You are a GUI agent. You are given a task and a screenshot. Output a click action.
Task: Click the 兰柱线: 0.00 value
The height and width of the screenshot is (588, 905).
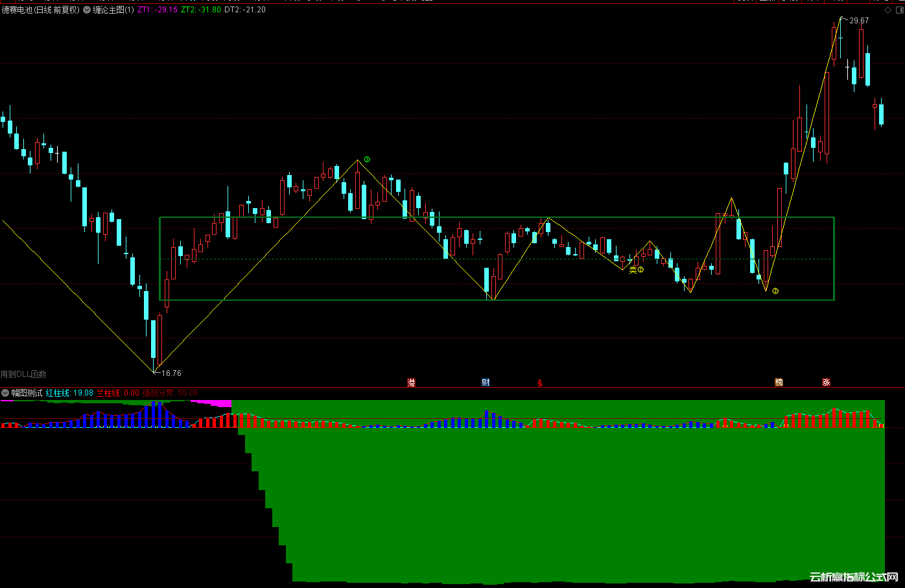[118, 393]
